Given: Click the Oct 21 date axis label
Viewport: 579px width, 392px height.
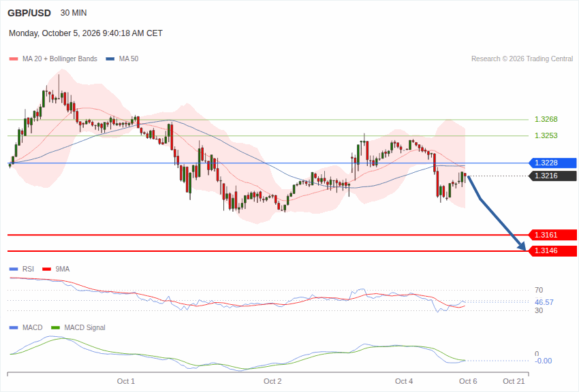Looking at the screenshot, I should point(514,381).
